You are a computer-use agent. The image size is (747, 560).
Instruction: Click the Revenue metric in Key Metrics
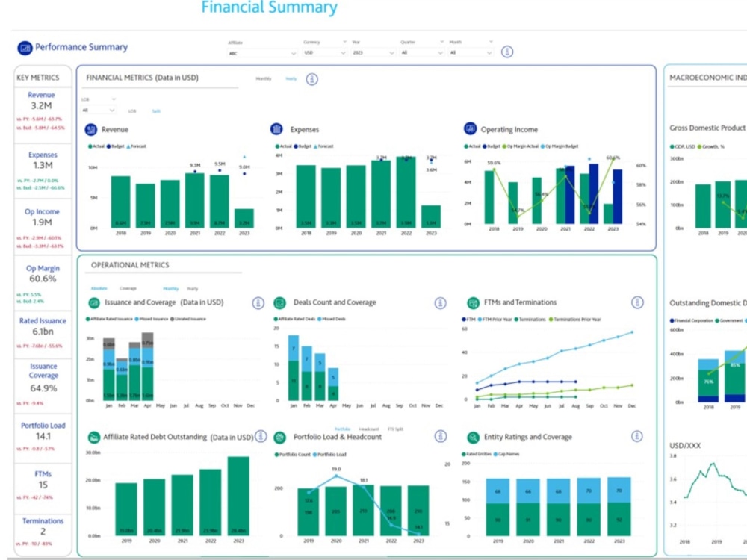coord(40,100)
